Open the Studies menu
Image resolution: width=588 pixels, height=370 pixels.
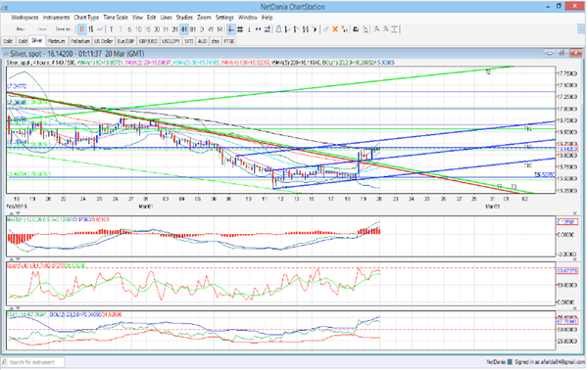(x=184, y=18)
